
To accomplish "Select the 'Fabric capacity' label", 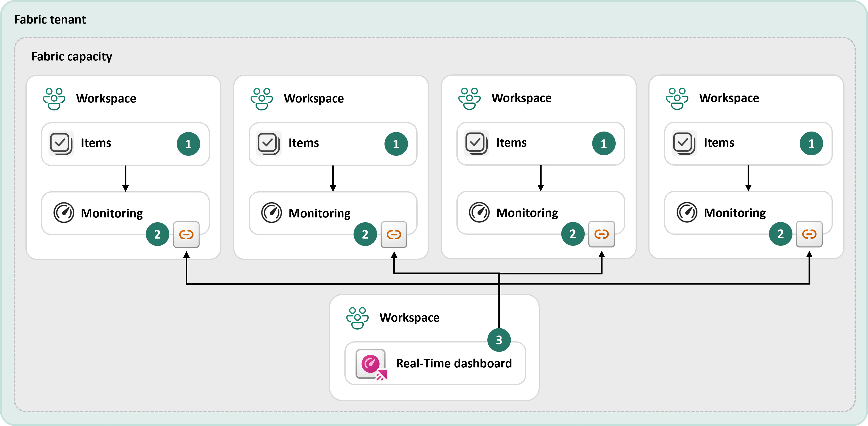I will (72, 57).
